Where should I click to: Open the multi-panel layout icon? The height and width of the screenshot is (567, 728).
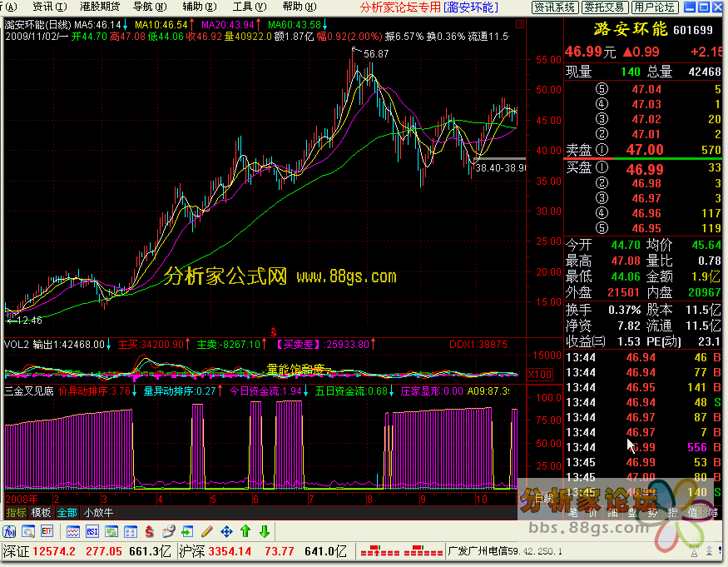click(x=131, y=531)
